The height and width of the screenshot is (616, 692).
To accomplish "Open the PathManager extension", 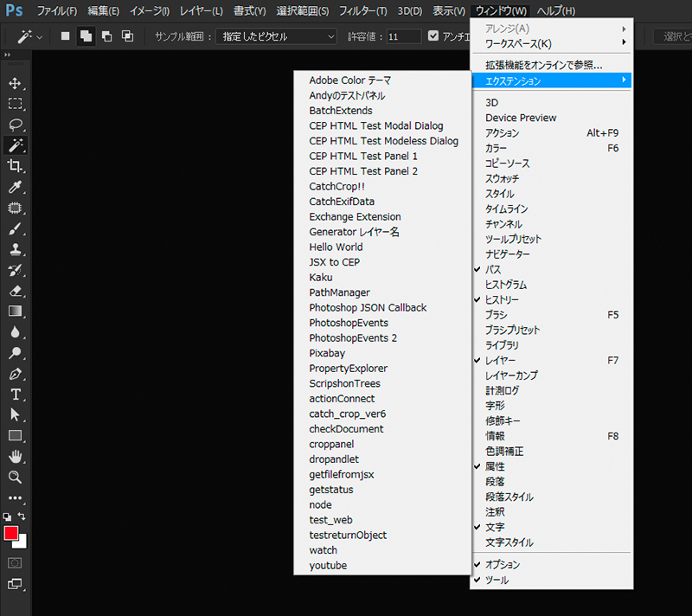I will click(382, 292).
